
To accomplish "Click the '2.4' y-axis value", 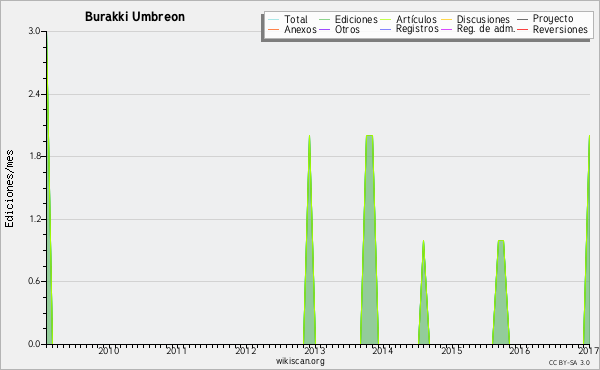I will (x=34, y=94).
